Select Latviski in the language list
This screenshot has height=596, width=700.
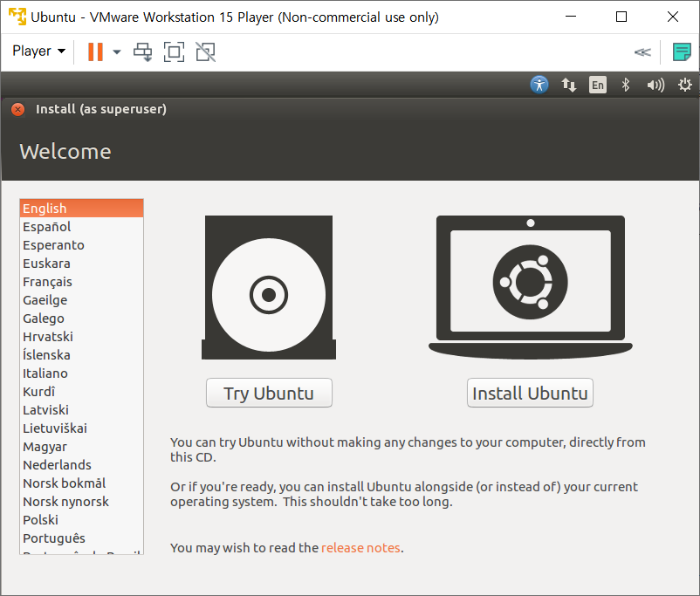click(x=81, y=410)
